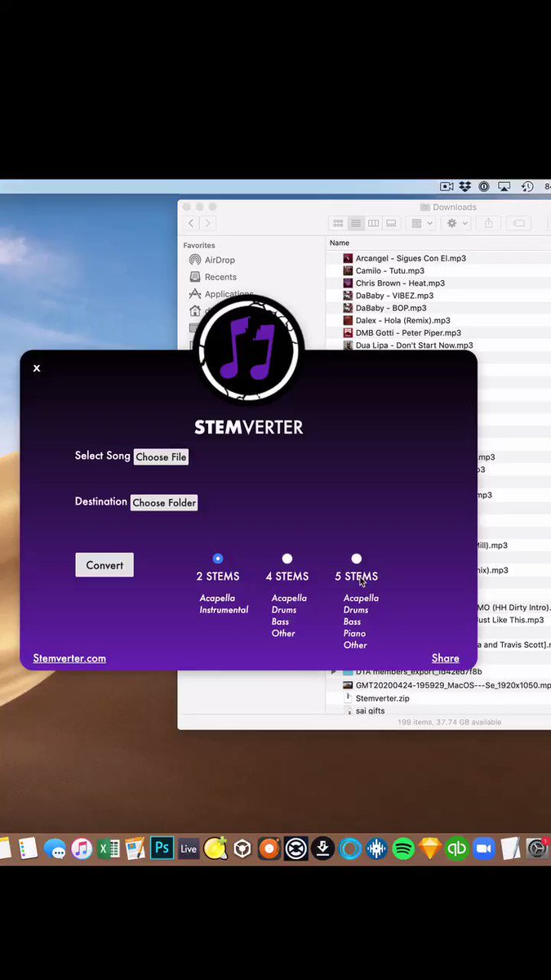Select the 2 STEMS radio option

click(217, 559)
